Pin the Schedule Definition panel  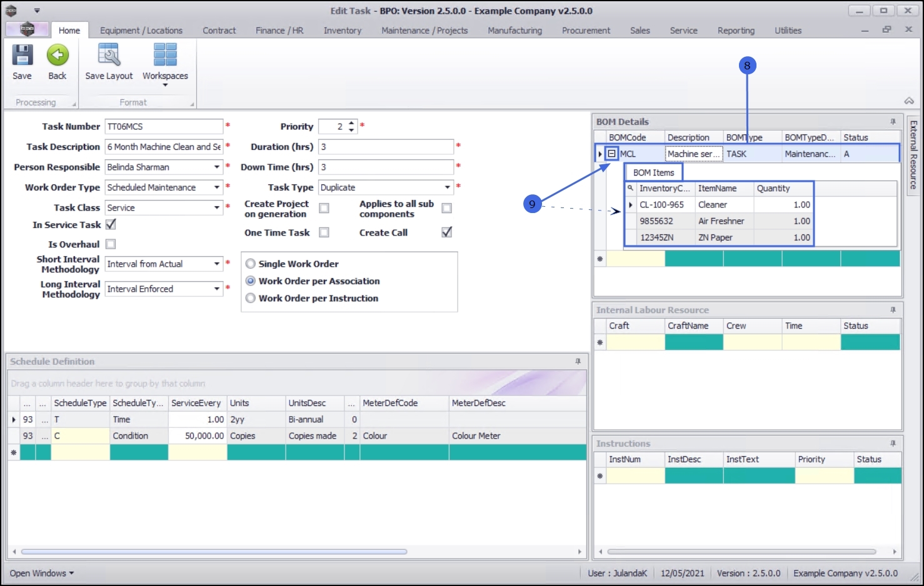pos(578,362)
